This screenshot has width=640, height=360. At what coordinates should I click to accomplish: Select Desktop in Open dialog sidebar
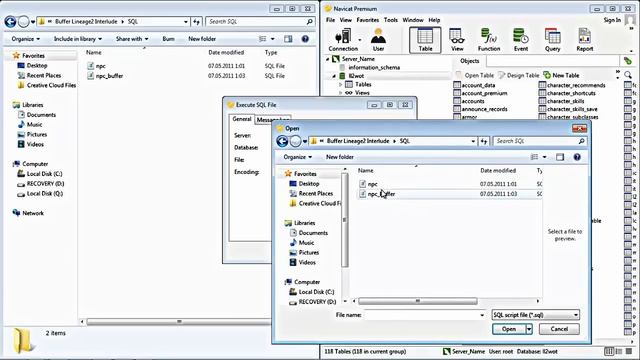click(x=304, y=184)
